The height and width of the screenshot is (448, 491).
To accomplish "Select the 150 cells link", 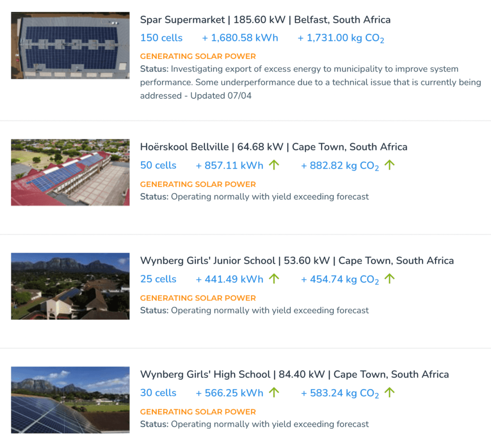I will [161, 38].
